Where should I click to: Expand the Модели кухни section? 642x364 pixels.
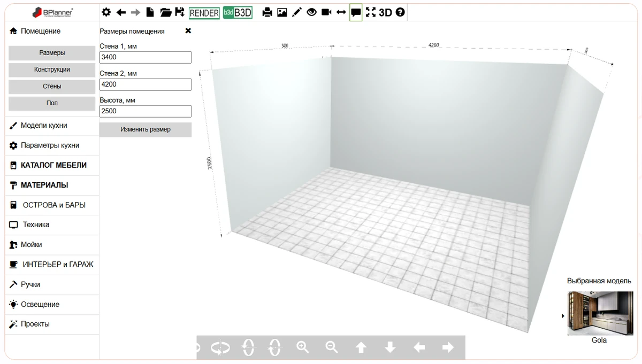coord(44,126)
